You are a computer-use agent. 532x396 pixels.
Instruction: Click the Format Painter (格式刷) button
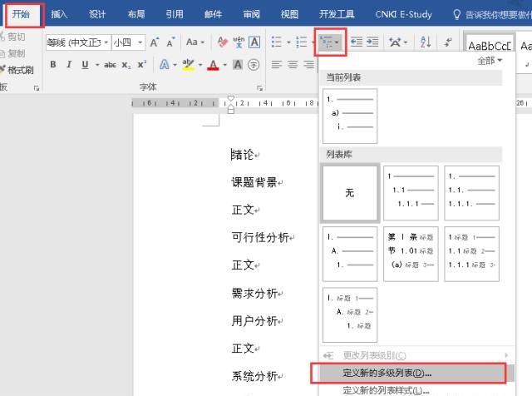click(x=20, y=70)
